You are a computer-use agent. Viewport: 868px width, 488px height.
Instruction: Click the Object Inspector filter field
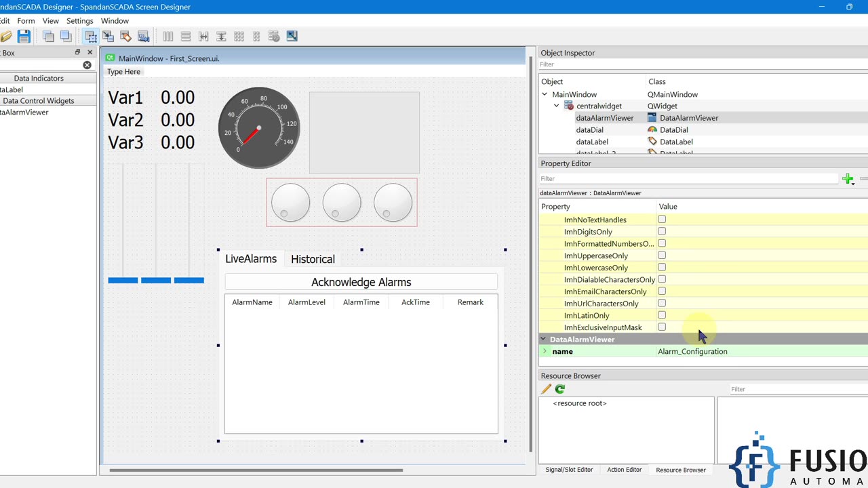[703, 64]
